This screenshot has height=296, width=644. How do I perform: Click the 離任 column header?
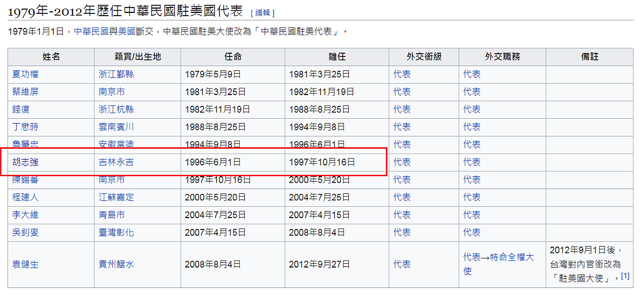pyautogui.click(x=337, y=56)
